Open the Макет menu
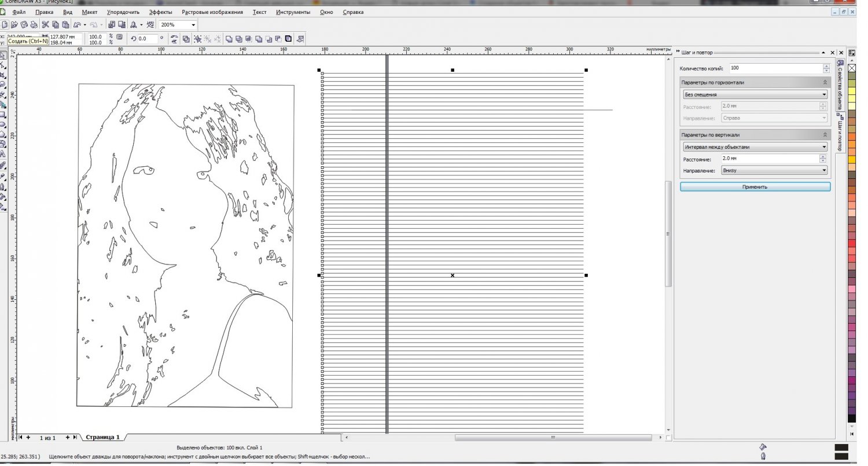Viewport: 868px width, 466px height. click(x=90, y=12)
